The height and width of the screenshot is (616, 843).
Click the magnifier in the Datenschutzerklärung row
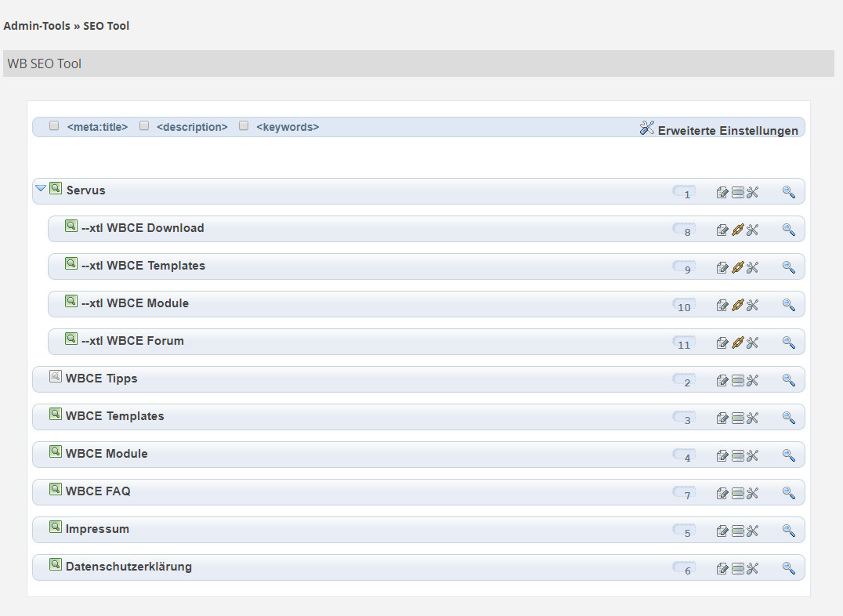click(789, 569)
